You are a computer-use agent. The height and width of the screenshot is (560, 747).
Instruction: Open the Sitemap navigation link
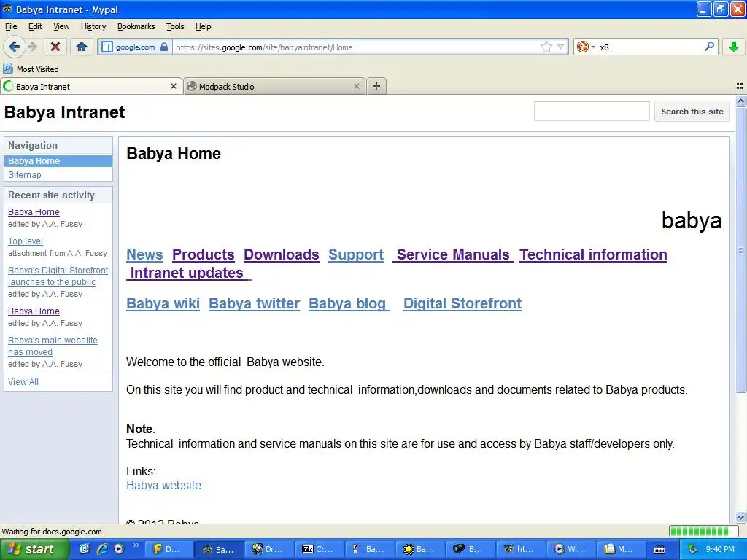point(25,175)
